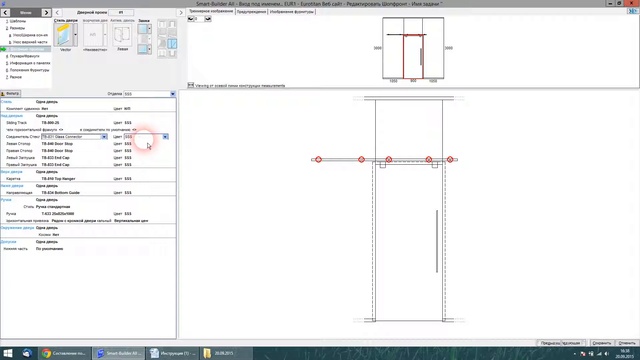Viewport: 640px width, 360px height.
Task: Click the rightmost red track fixing marker
Action: [x=450, y=160]
